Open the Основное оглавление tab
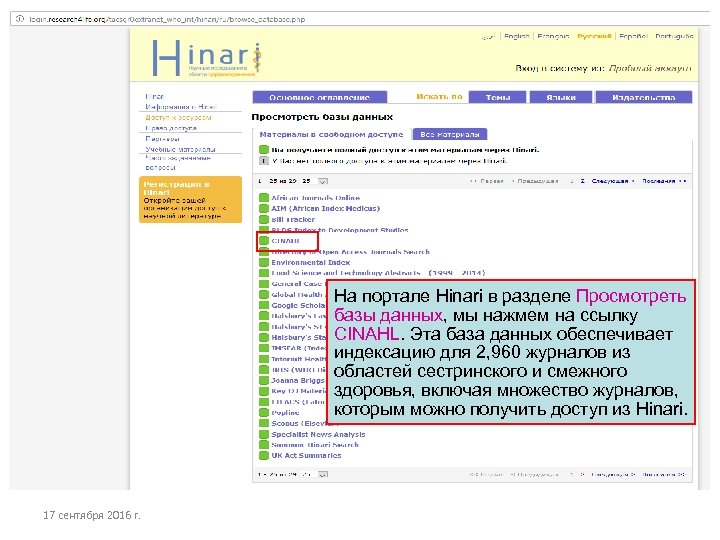Viewport: 720px width, 540px height. 320,97
